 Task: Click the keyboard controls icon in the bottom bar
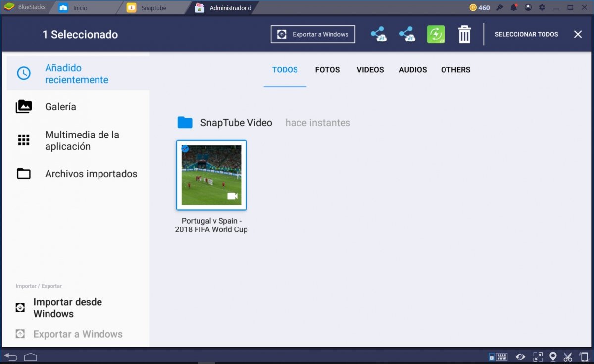[501, 357]
